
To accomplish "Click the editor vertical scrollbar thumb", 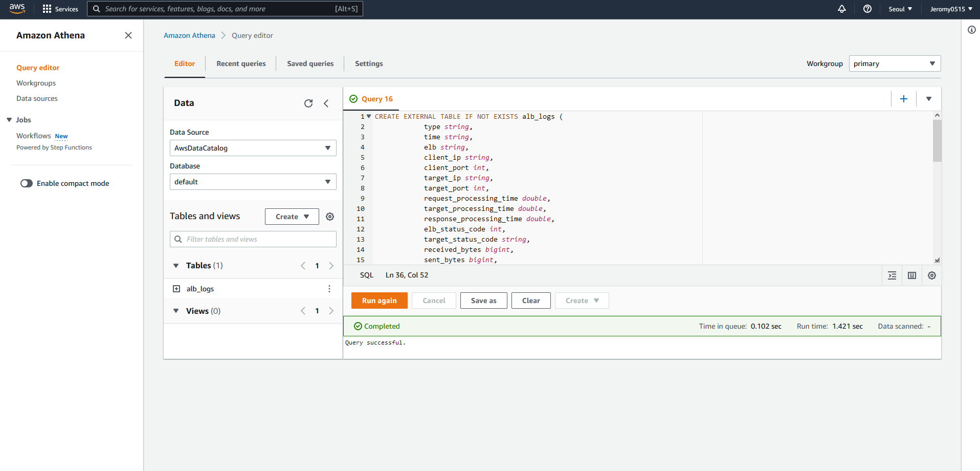I will pyautogui.click(x=937, y=141).
